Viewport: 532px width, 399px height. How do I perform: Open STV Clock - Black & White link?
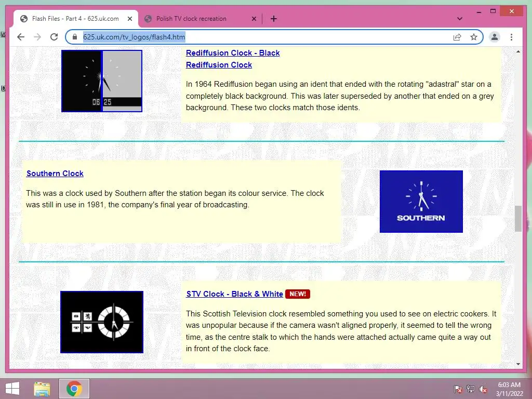[x=234, y=294]
